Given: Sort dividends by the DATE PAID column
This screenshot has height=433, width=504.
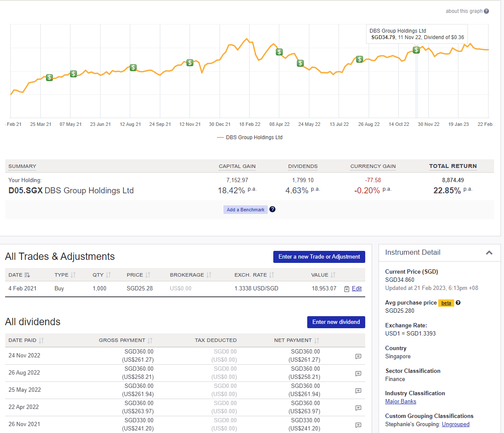Looking at the screenshot, I should 26,340.
